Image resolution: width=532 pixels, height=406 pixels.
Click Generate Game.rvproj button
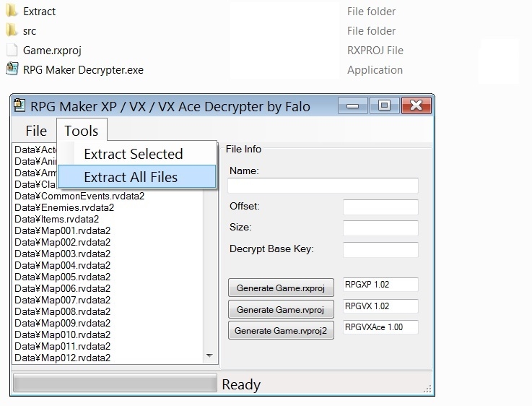[x=281, y=309]
